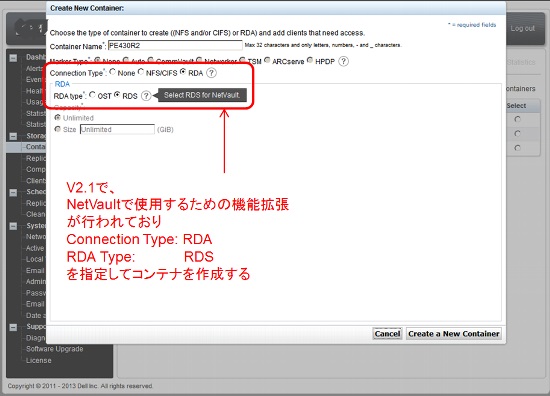Collapse the Storage tree section
This screenshot has width=550, height=396.
point(13,136)
